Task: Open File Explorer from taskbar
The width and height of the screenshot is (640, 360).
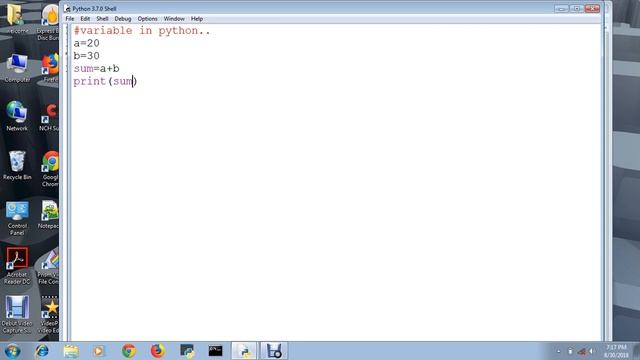Action: tap(71, 351)
